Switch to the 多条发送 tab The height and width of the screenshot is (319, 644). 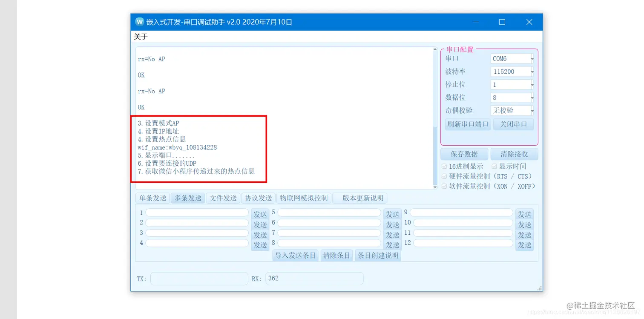188,198
